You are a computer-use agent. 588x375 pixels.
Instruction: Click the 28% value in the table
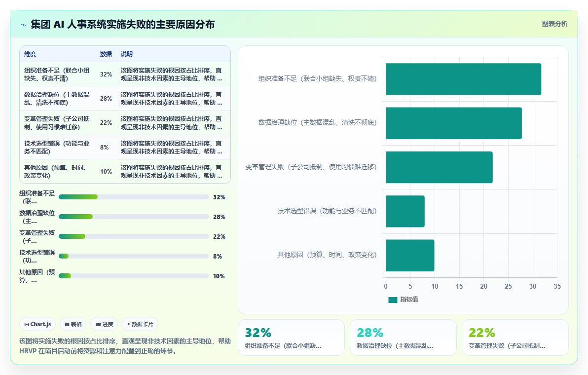[106, 99]
